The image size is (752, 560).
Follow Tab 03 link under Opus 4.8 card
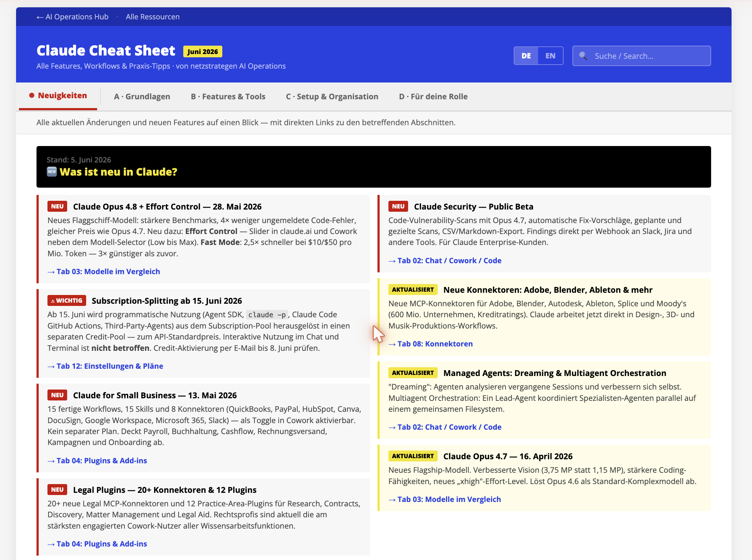coord(104,272)
